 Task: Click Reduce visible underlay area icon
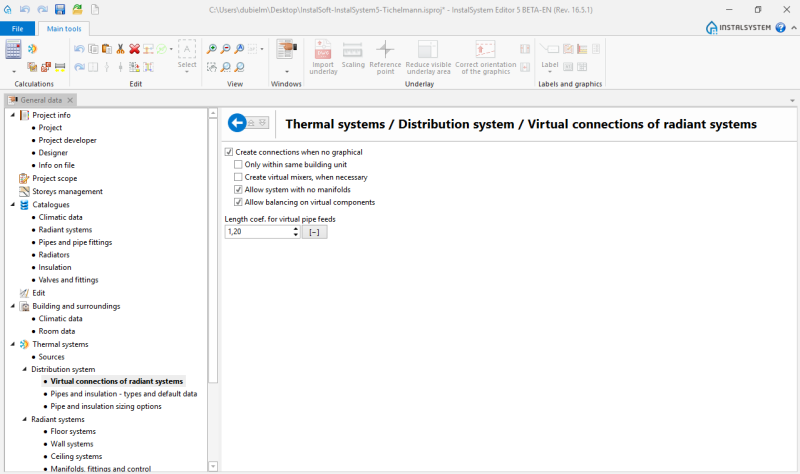tap(428, 49)
